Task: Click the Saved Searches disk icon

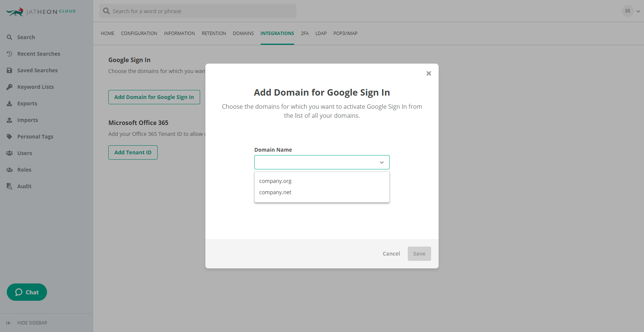Action: (9, 70)
